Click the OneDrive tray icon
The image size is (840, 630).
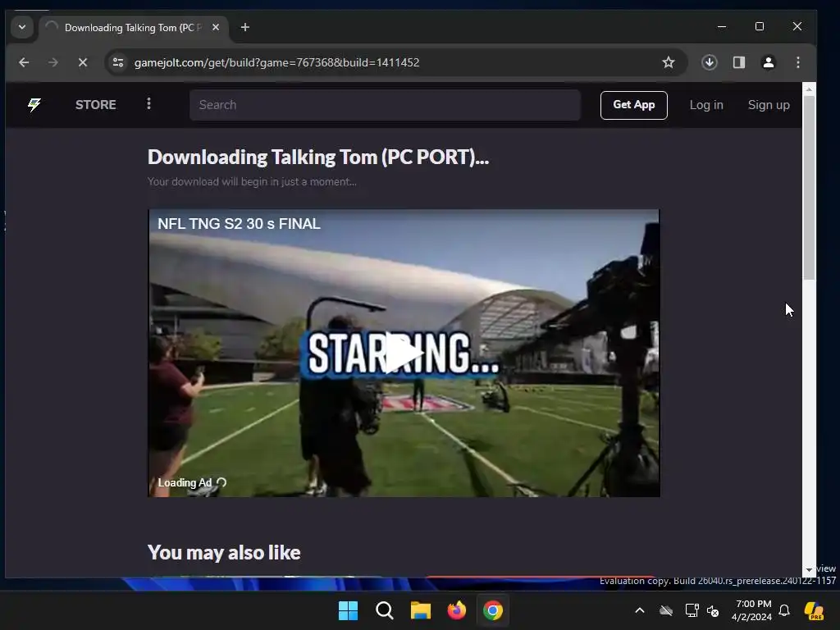click(666, 610)
